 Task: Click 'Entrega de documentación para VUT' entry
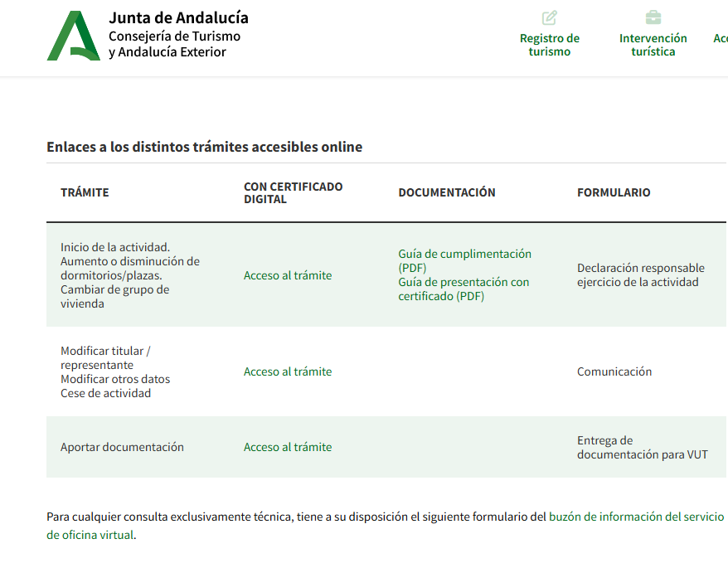[643, 447]
